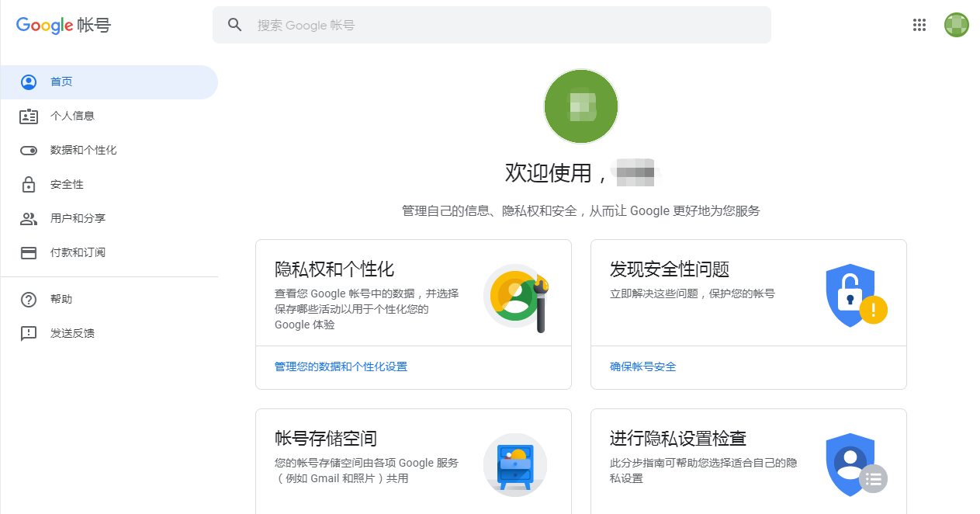Image resolution: width=980 pixels, height=514 pixels.
Task: Click the 帐号存储空间 card heading
Action: tap(326, 439)
